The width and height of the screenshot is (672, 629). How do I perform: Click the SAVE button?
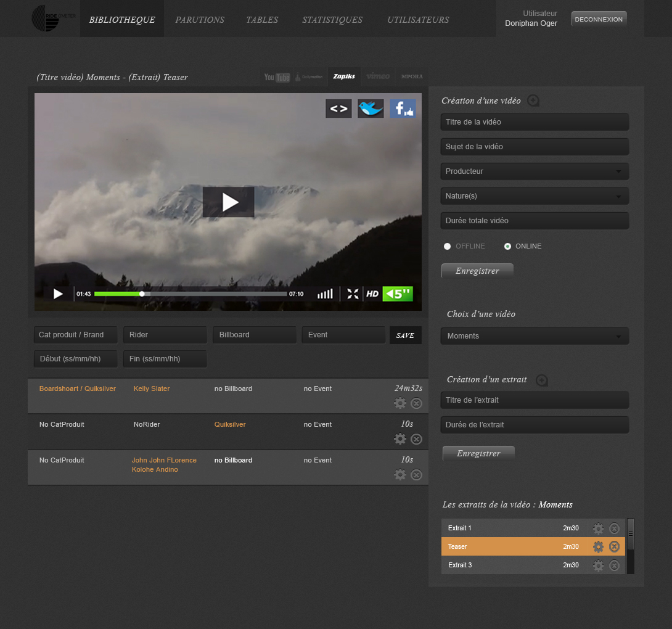(406, 335)
